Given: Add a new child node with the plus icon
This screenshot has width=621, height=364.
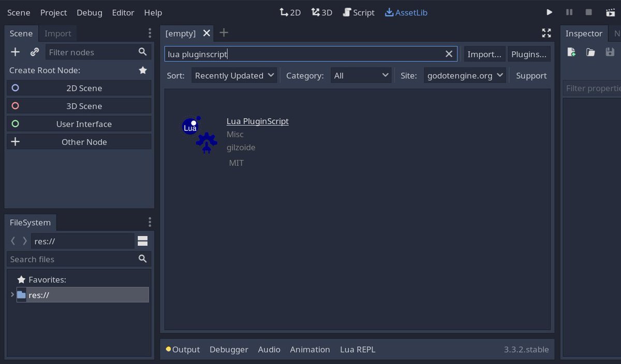Looking at the screenshot, I should (15, 52).
